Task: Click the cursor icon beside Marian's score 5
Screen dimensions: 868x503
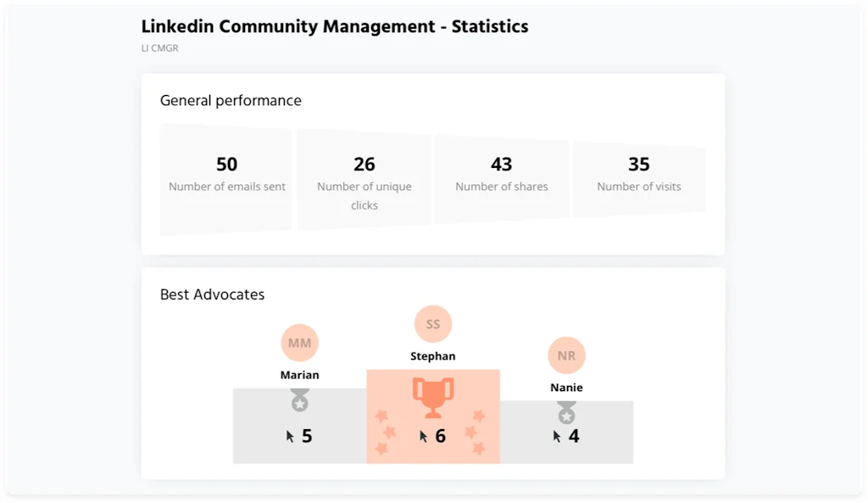Action: 290,437
